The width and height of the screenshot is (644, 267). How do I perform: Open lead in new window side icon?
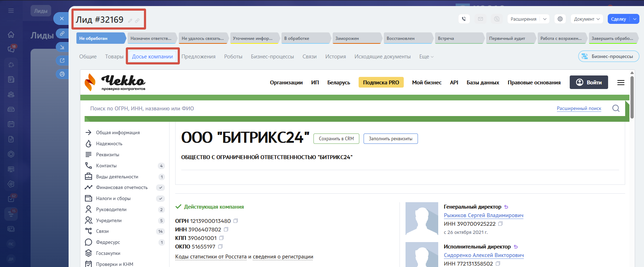62,61
